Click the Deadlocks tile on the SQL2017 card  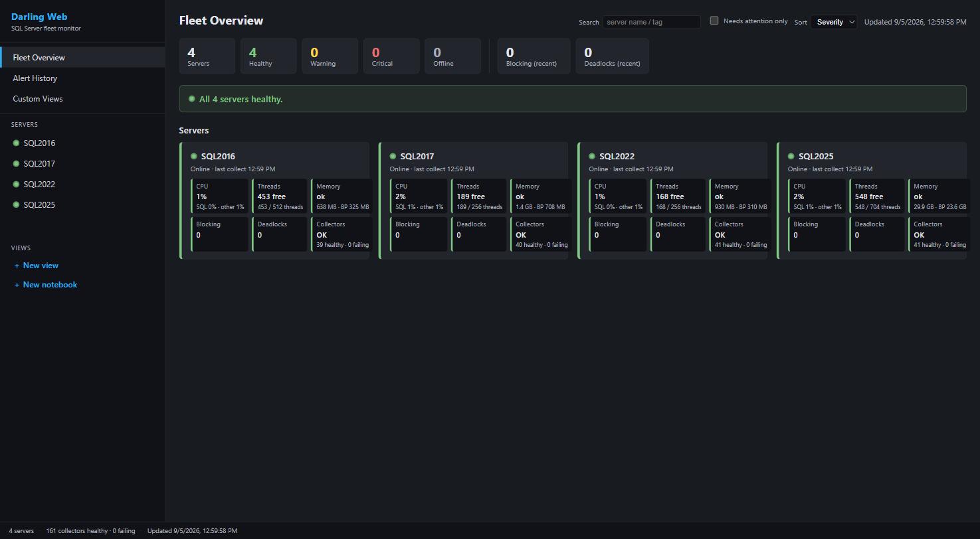click(478, 234)
